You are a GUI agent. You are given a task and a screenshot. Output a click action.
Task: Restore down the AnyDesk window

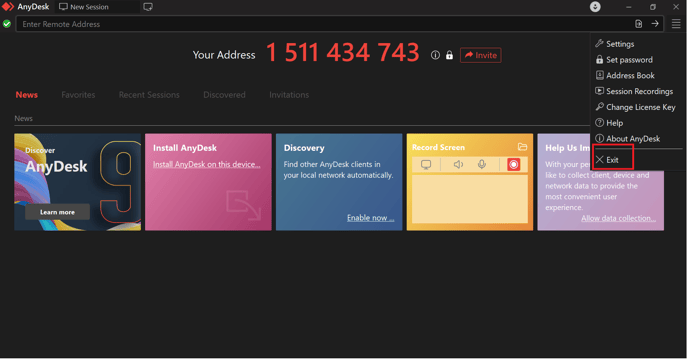tap(652, 7)
